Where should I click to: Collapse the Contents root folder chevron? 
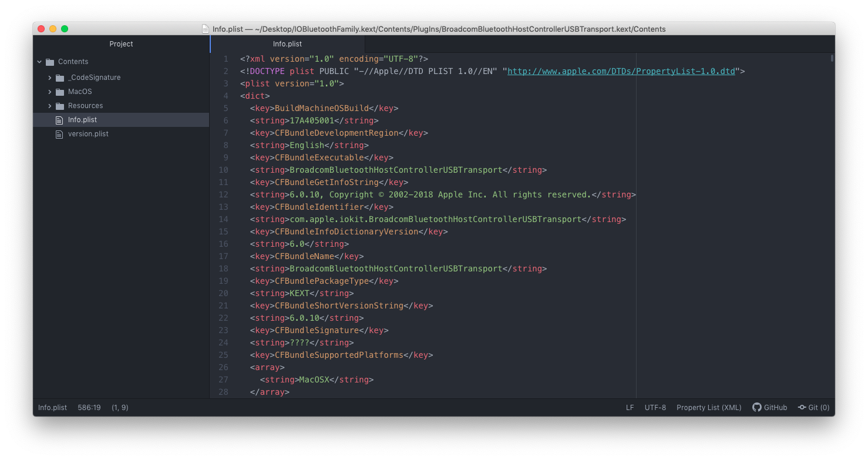[40, 62]
